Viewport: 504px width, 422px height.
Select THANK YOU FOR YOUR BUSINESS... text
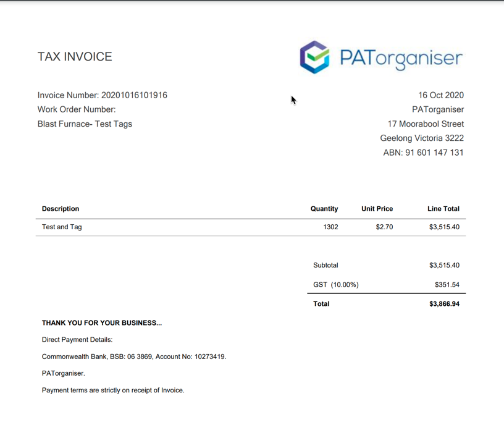pos(102,323)
